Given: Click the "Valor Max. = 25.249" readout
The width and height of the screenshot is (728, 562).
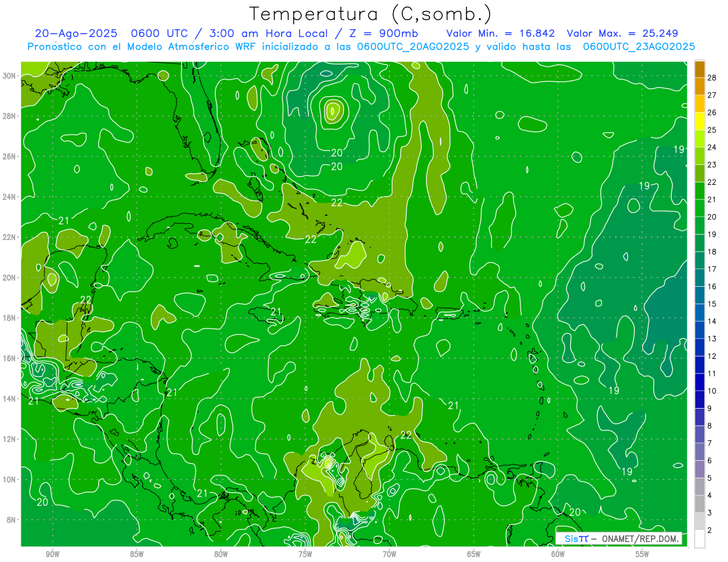Looking at the screenshot, I should click(622, 33).
